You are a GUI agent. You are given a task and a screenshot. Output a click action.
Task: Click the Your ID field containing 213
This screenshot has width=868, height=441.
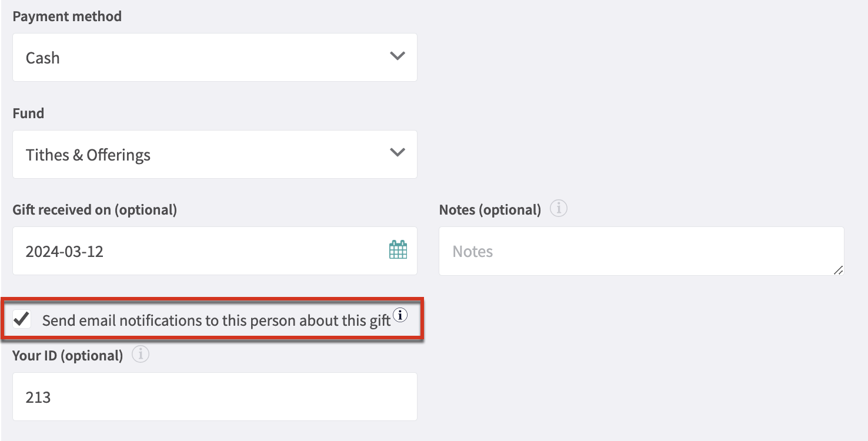[215, 397]
